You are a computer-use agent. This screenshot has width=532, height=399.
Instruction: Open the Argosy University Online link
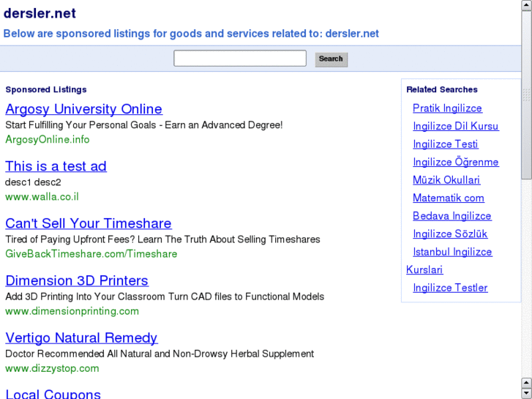(x=84, y=109)
